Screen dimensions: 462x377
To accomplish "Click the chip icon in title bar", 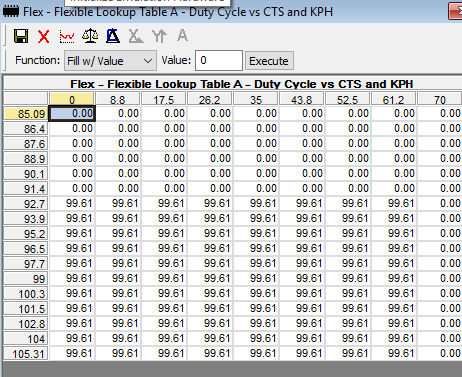I will (11, 12).
